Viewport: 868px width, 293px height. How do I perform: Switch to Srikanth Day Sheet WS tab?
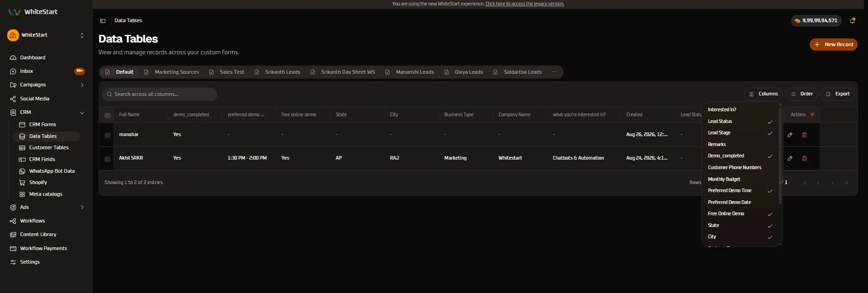point(343,72)
